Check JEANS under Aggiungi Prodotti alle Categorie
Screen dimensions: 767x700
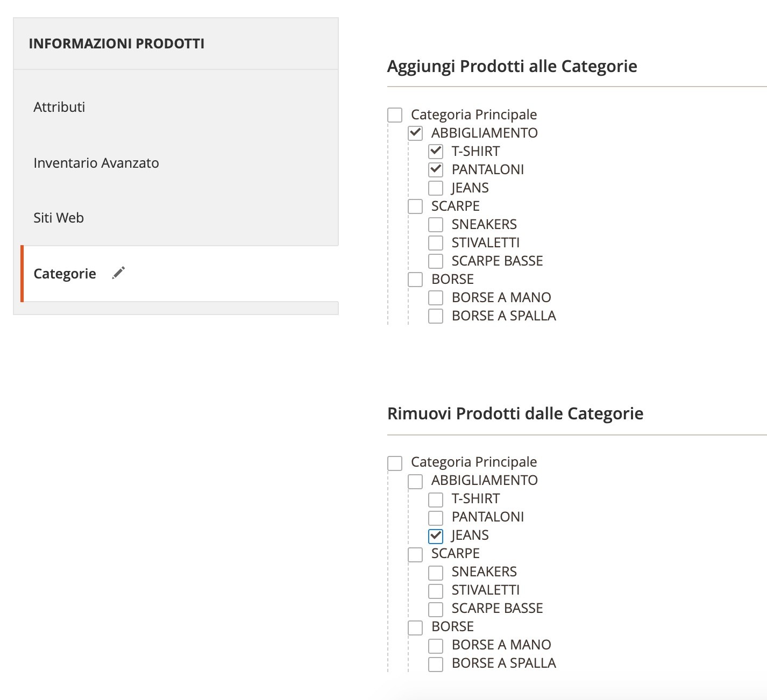pos(436,188)
